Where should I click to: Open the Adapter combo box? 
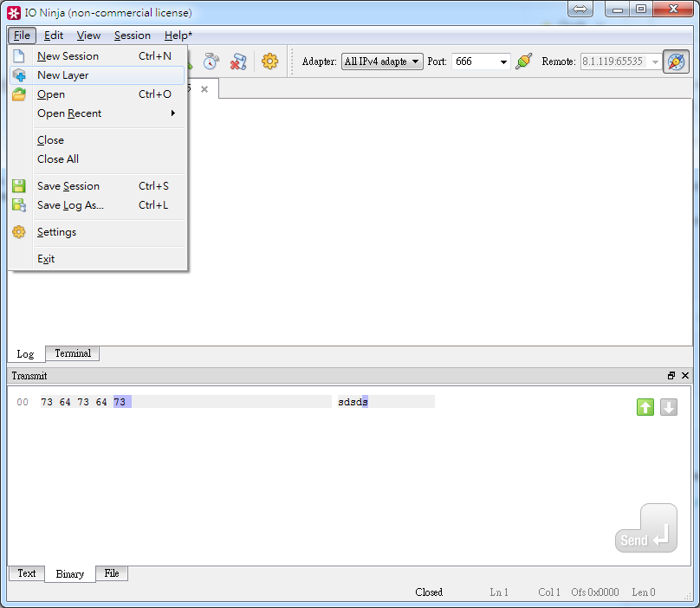tap(382, 61)
